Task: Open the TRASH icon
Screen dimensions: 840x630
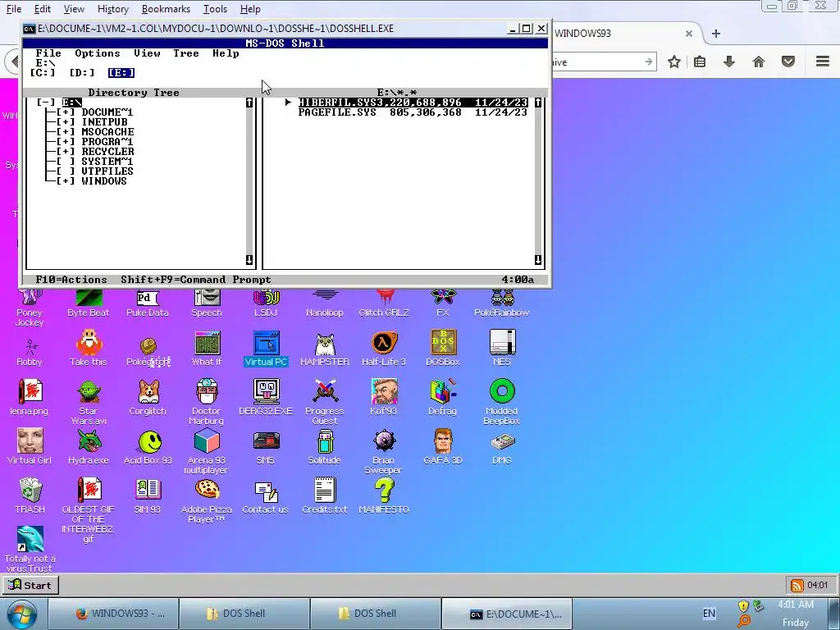Action: point(30,495)
